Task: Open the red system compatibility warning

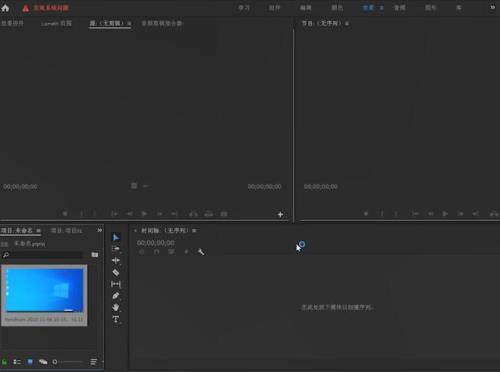Action: tap(46, 8)
